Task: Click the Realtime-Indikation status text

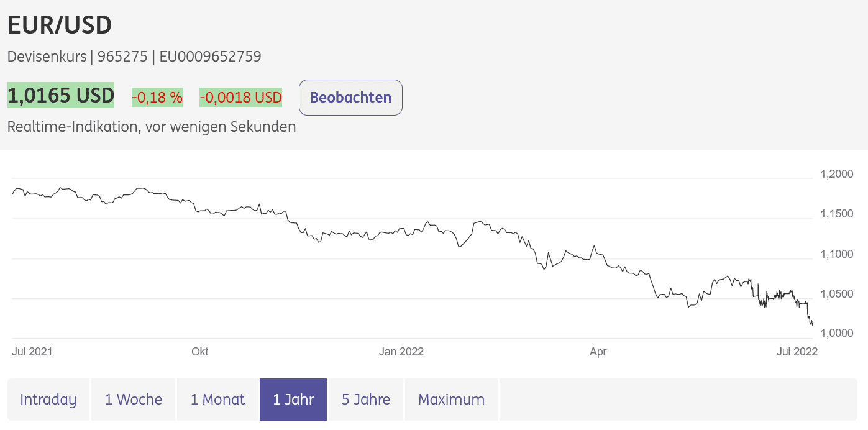Action: click(x=152, y=127)
